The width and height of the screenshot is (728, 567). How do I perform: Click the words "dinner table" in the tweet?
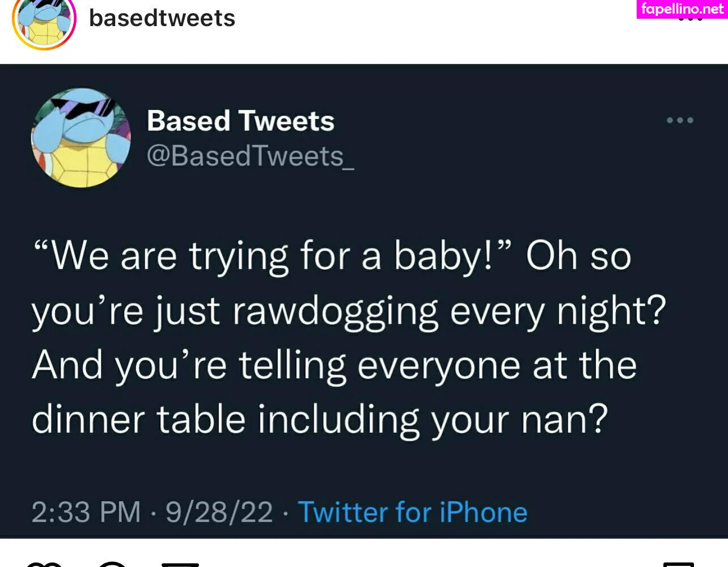click(x=138, y=420)
